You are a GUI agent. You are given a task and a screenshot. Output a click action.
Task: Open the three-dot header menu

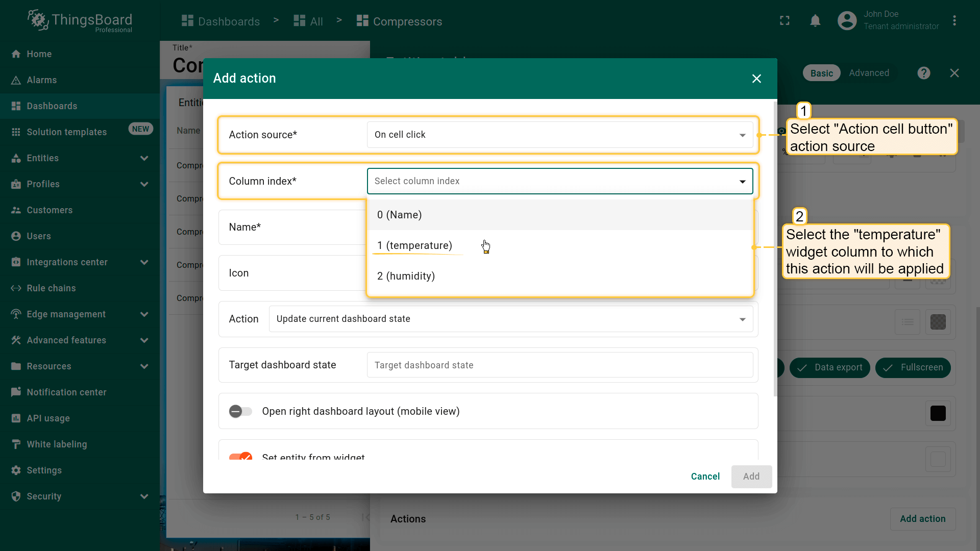coord(954,21)
